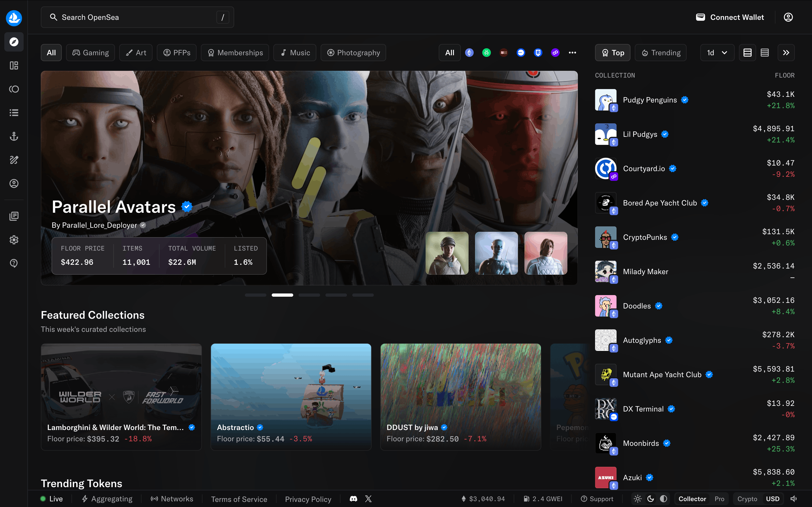812x507 pixels.
Task: Open the anchor icon in the left sidebar
Action: pos(14,136)
